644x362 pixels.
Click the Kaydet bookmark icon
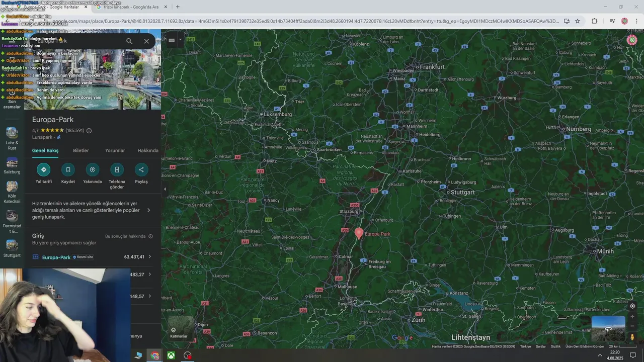pyautogui.click(x=68, y=169)
